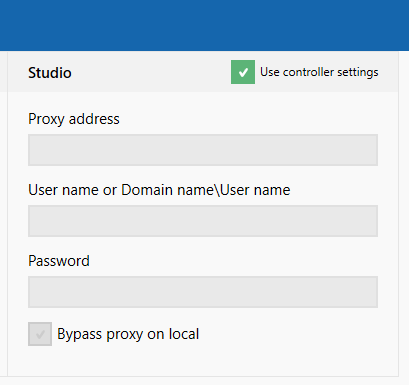Select the Studio section heading

coord(50,73)
